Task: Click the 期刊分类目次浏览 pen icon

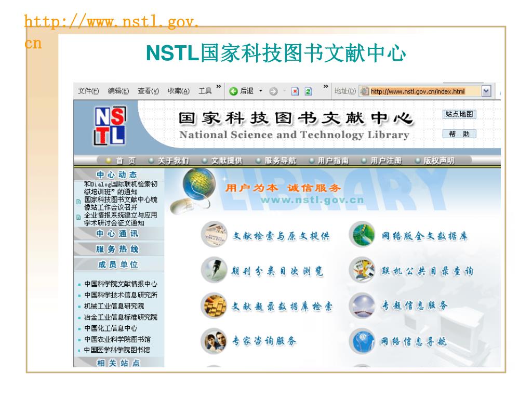Action: coord(214,270)
